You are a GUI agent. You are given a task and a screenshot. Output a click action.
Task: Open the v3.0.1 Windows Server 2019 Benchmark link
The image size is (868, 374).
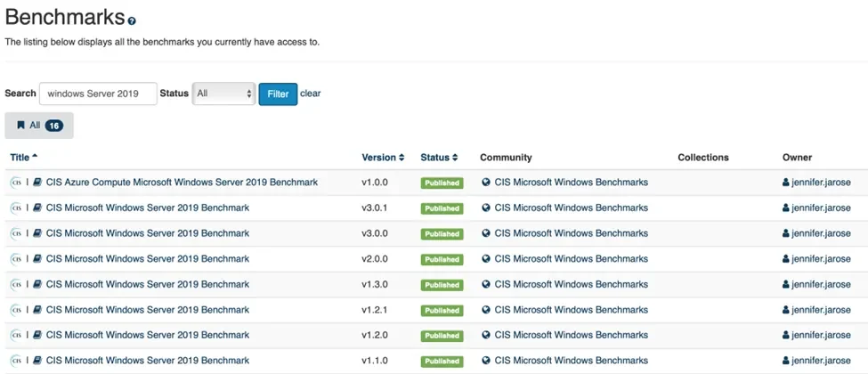[147, 207]
